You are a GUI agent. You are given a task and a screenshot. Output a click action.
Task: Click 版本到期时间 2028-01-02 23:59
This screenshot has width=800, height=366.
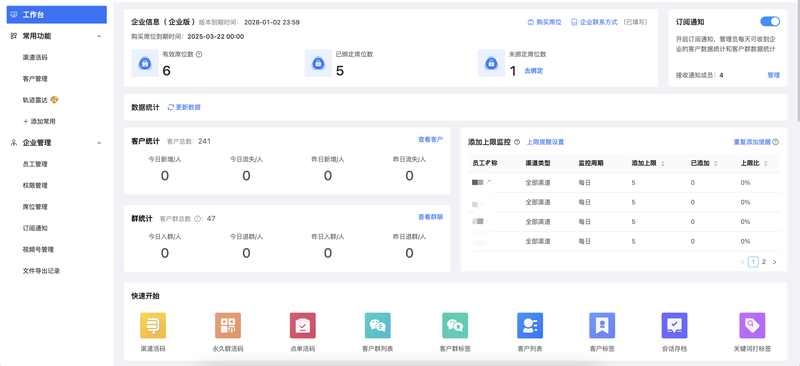click(272, 22)
